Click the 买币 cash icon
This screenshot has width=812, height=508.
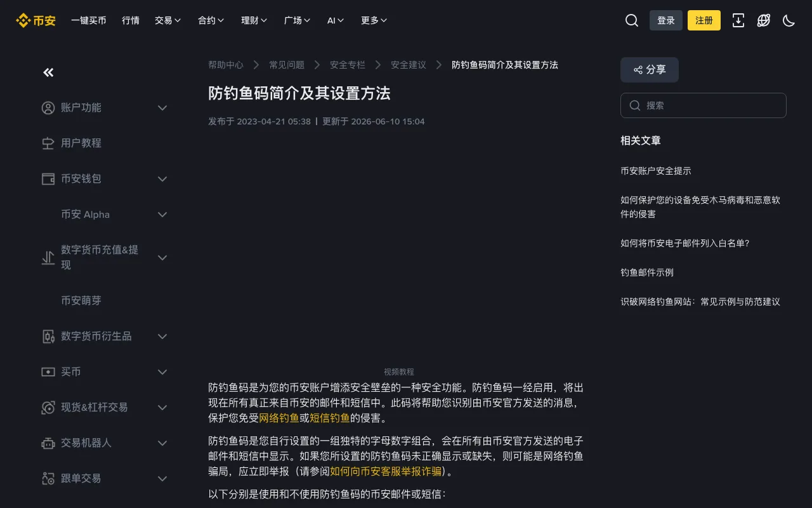pyautogui.click(x=48, y=372)
